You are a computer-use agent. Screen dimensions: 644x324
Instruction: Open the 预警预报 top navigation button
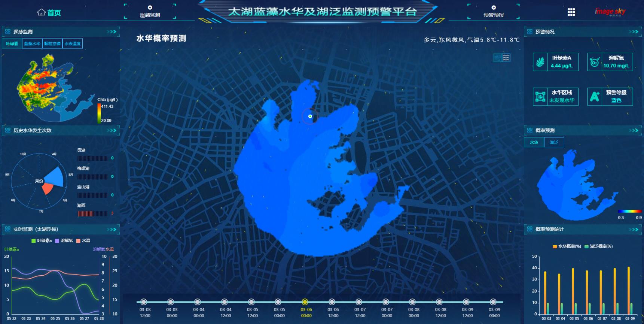[x=493, y=12]
